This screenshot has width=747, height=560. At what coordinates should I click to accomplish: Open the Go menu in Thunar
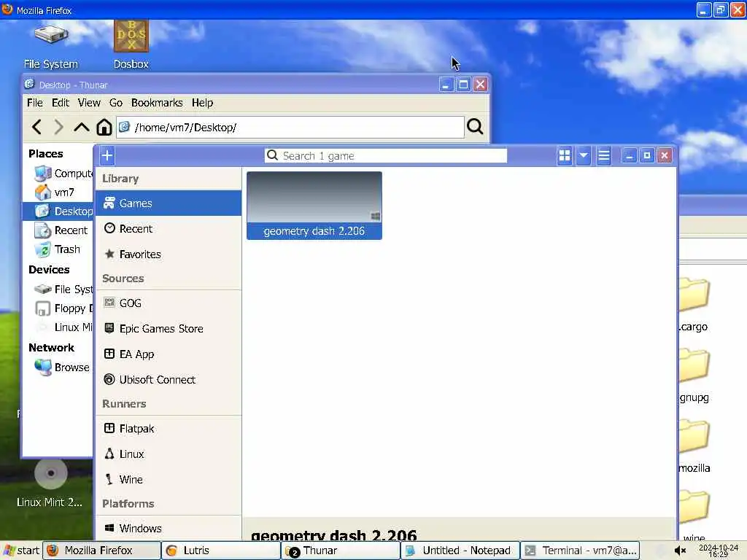(116, 103)
